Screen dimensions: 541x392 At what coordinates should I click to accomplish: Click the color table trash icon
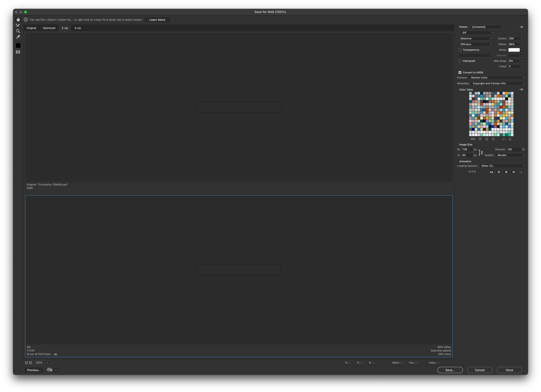pyautogui.click(x=510, y=139)
